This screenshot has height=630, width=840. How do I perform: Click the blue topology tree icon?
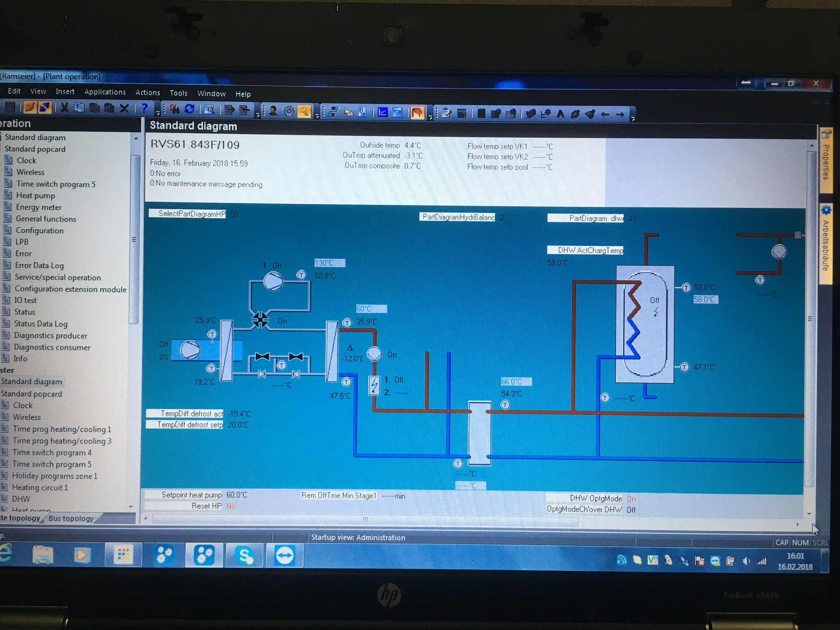click(x=333, y=111)
